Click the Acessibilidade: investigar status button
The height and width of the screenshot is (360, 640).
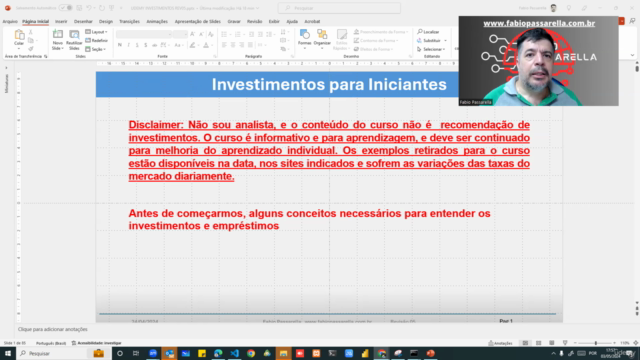pyautogui.click(x=97, y=343)
